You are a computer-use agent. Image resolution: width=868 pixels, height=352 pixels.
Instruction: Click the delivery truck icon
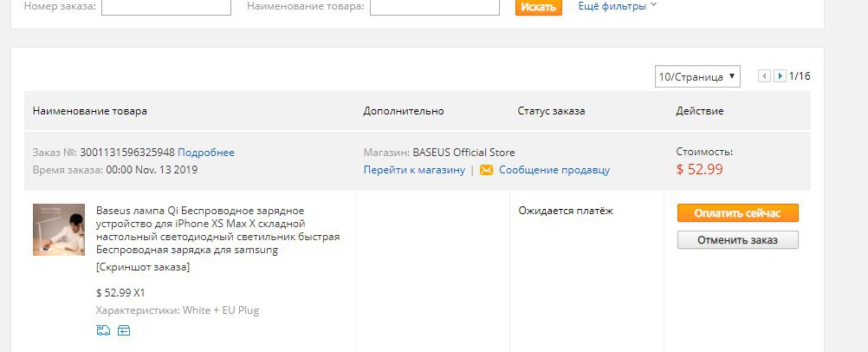point(103,330)
